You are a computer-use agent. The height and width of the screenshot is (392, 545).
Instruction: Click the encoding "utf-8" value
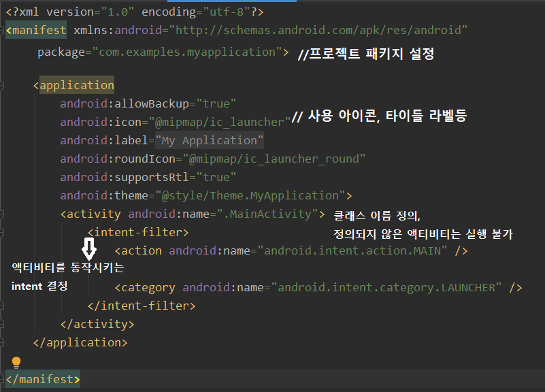click(227, 12)
